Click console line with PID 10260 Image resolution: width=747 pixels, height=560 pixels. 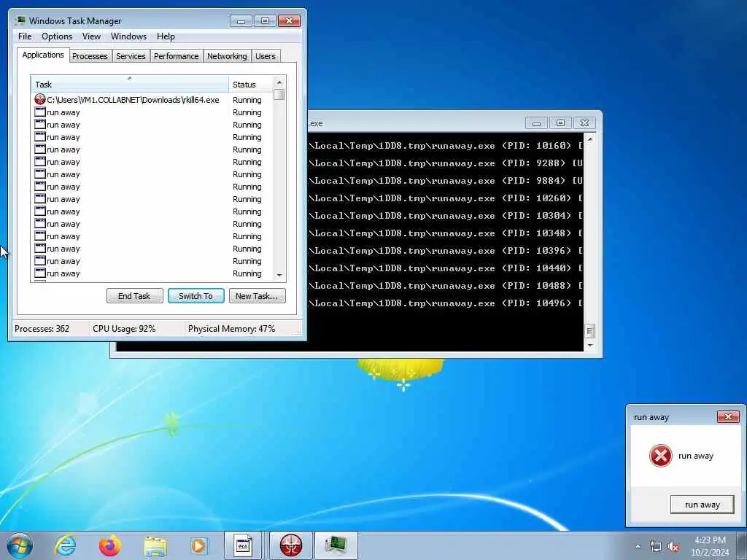click(x=446, y=198)
